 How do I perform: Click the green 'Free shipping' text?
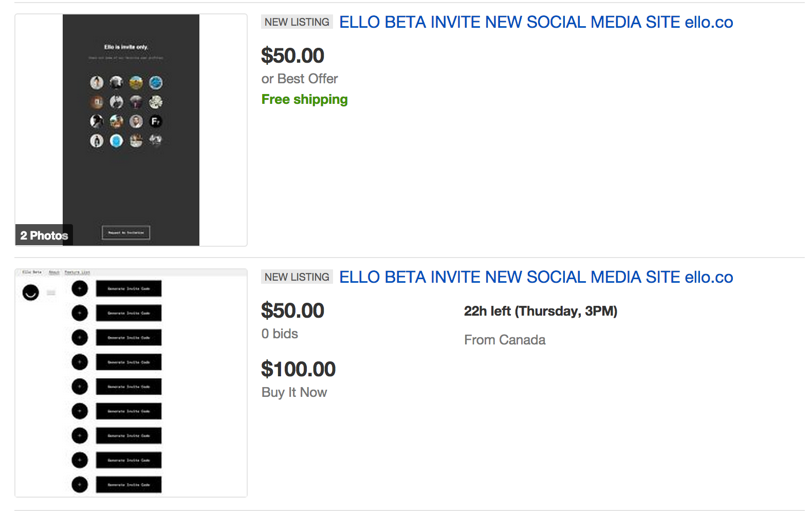[305, 99]
